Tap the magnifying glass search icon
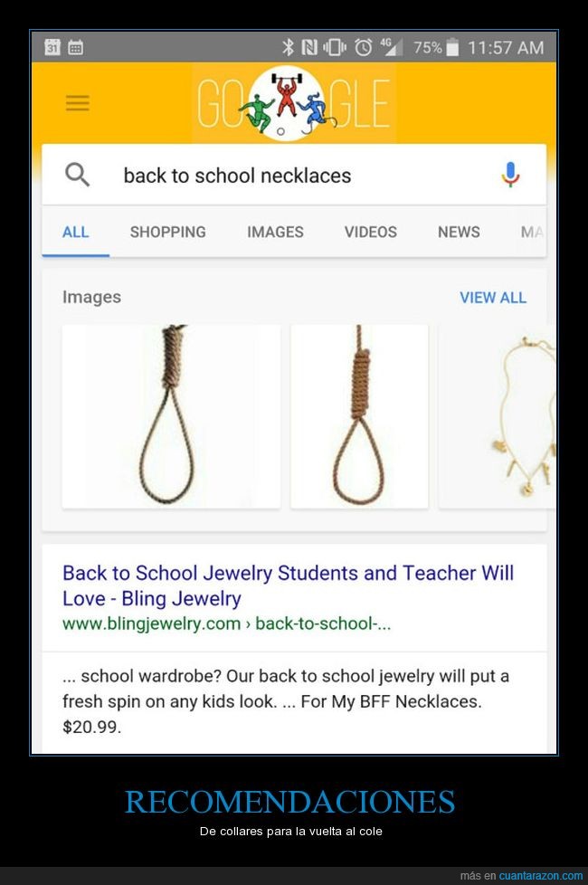This screenshot has height=885, width=588. point(77,175)
